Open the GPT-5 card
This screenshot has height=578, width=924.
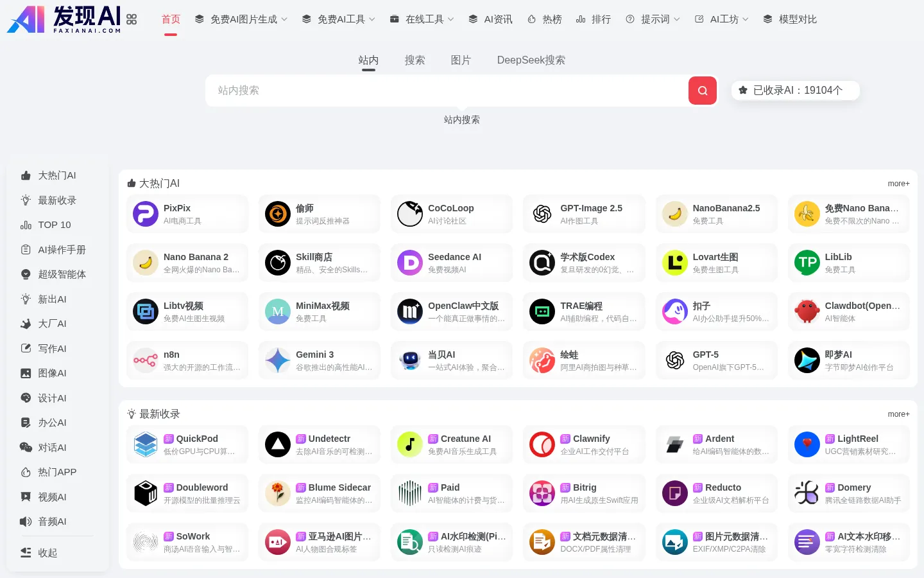click(x=716, y=360)
